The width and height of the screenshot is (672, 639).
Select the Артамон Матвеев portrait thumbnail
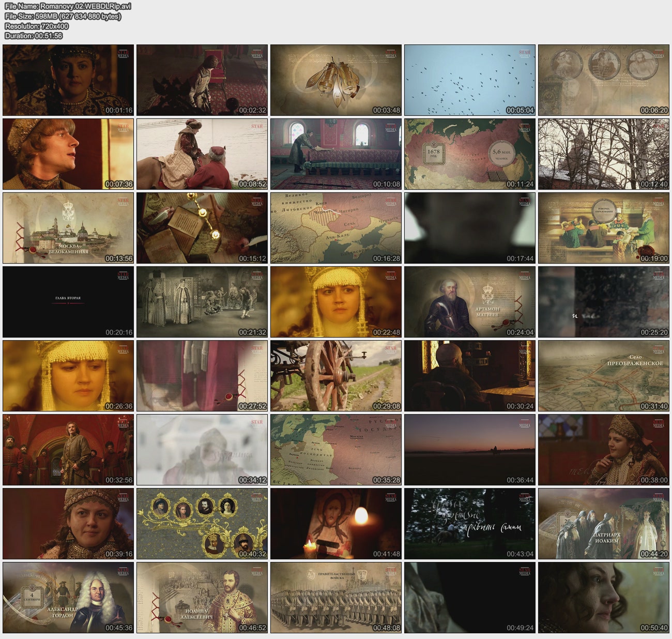(469, 302)
